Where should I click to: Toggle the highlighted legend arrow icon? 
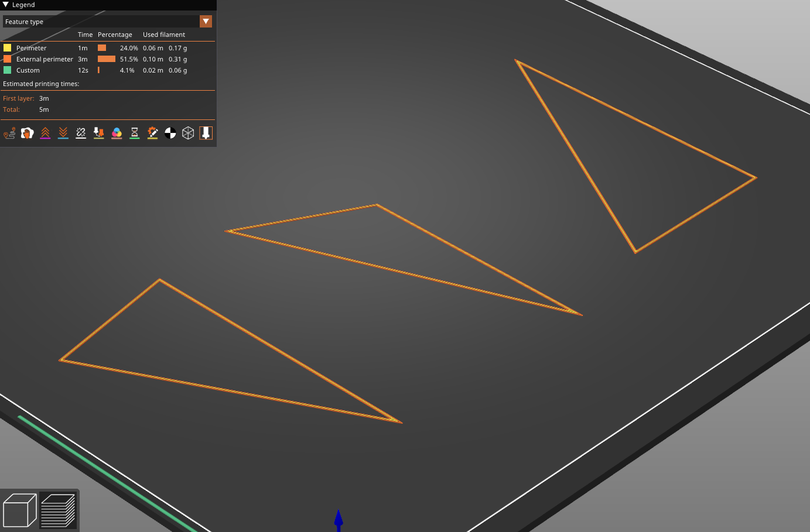(206, 133)
